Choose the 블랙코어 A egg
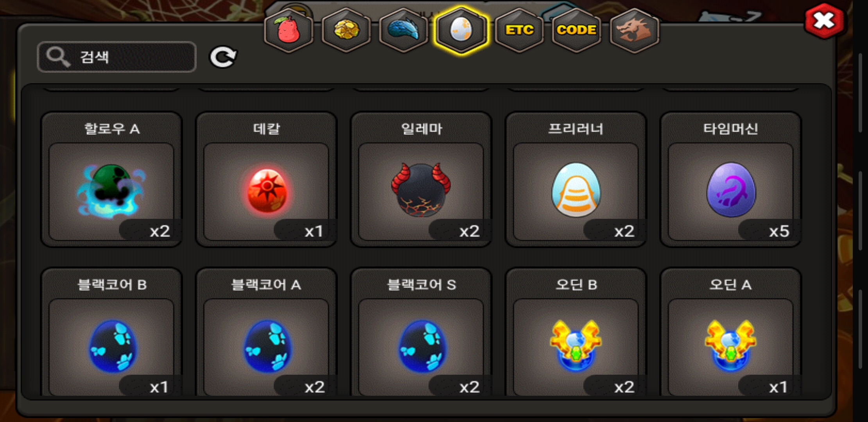The width and height of the screenshot is (868, 422). (x=266, y=332)
